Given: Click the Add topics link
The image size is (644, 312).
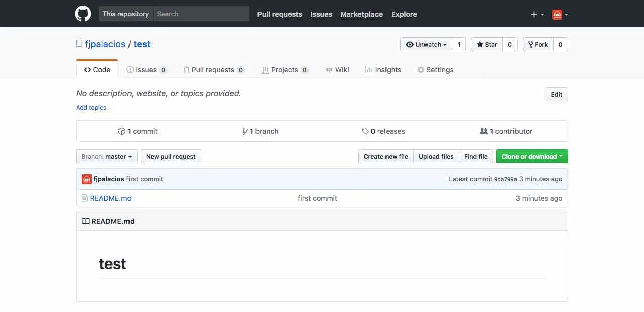Looking at the screenshot, I should [91, 107].
